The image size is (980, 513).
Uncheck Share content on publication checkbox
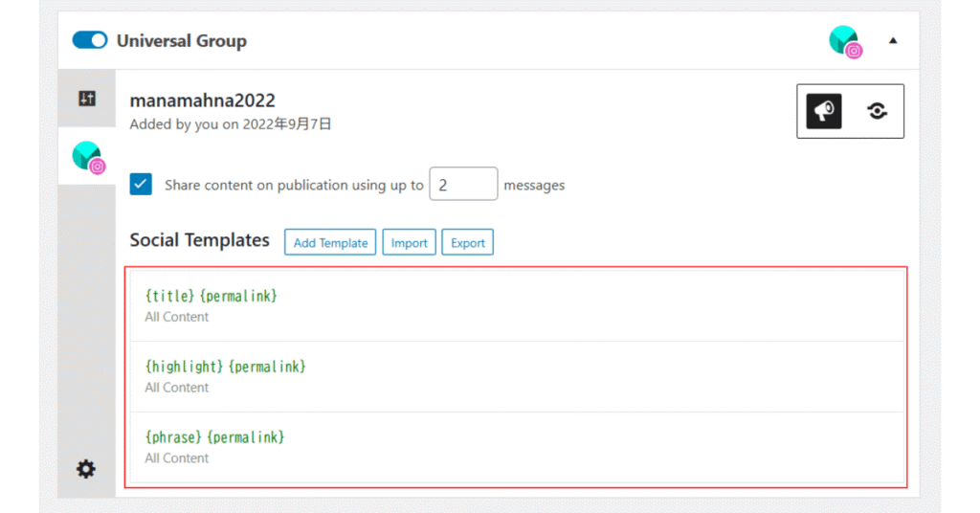(x=141, y=184)
